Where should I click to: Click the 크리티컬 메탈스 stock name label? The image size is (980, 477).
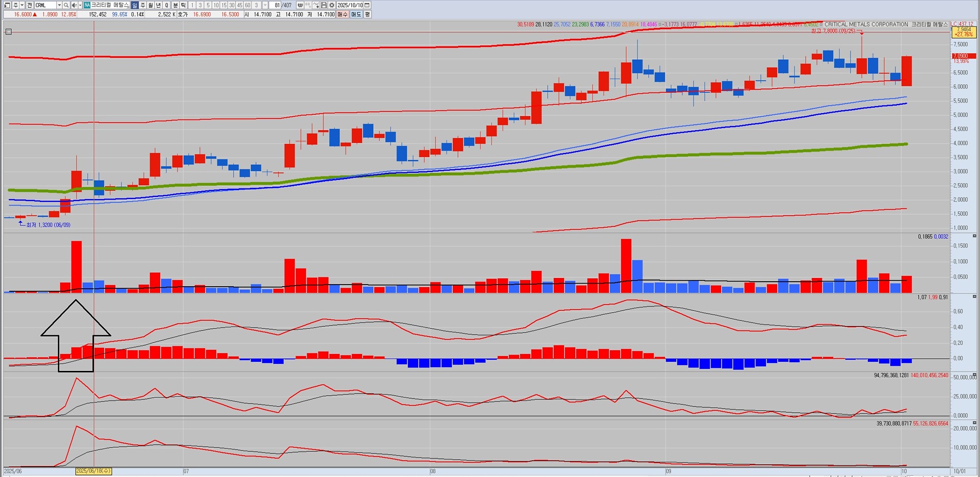110,5
